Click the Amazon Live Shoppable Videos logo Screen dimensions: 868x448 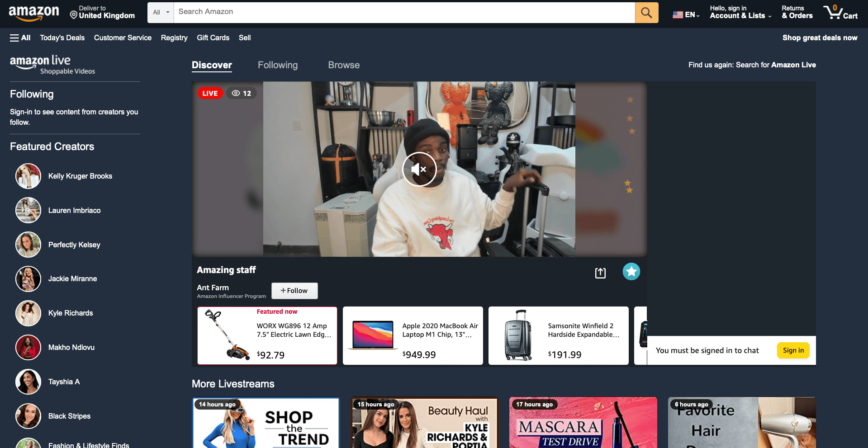[52, 65]
